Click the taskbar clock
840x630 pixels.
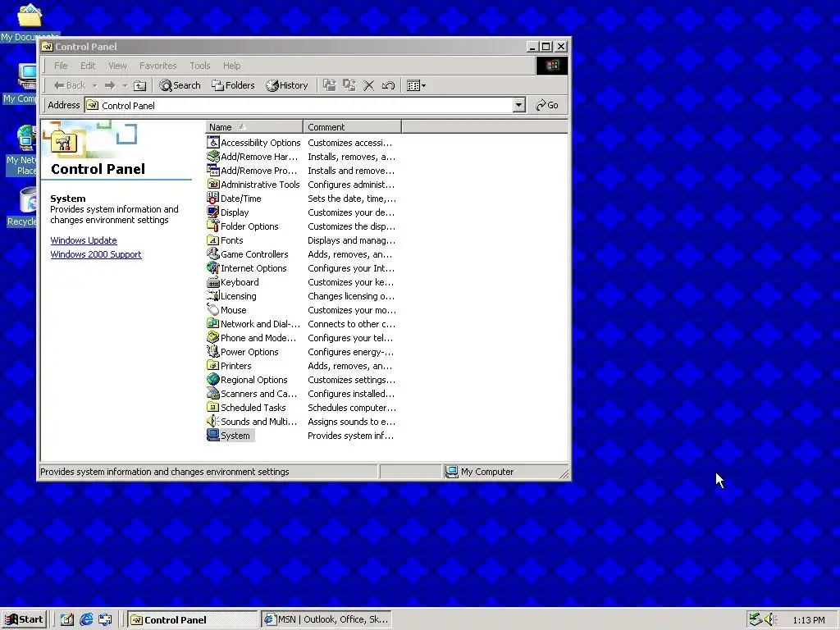pyautogui.click(x=808, y=620)
